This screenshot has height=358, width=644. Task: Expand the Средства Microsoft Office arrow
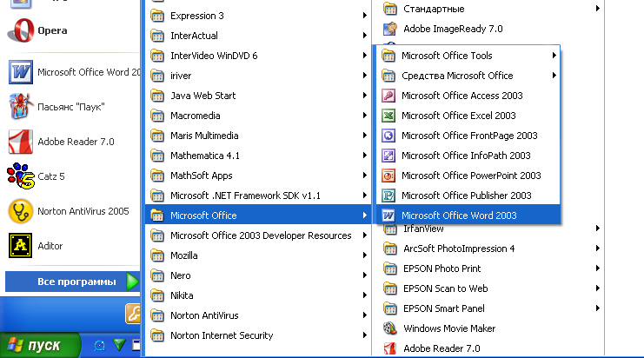coord(554,76)
